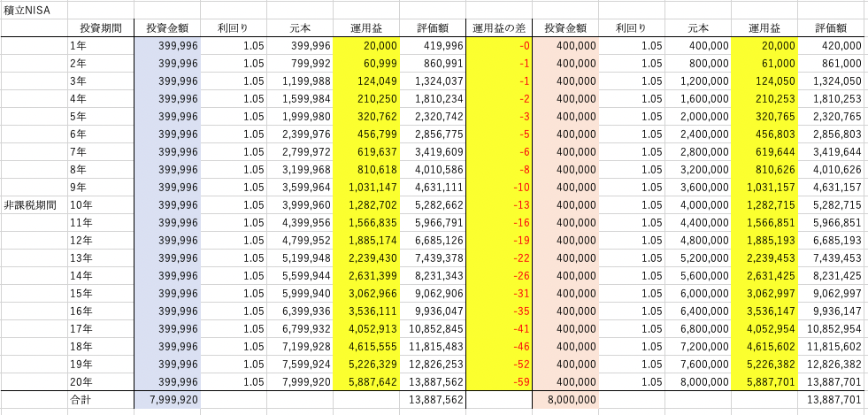Select the red -59 difference cell
The height and width of the screenshot is (415, 868).
click(x=499, y=381)
